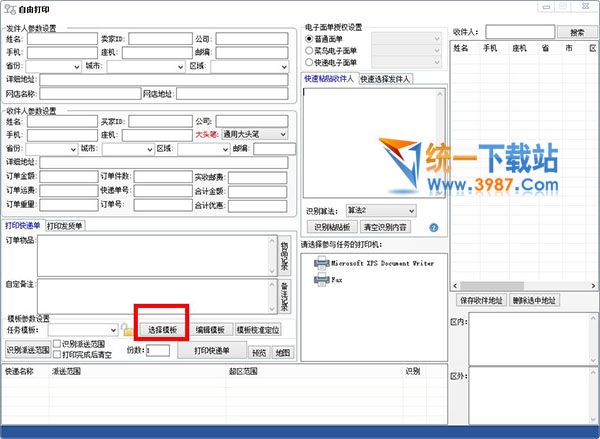The height and width of the screenshot is (439, 600).
Task: Click the 模板校准定位 button
Action: click(x=258, y=330)
